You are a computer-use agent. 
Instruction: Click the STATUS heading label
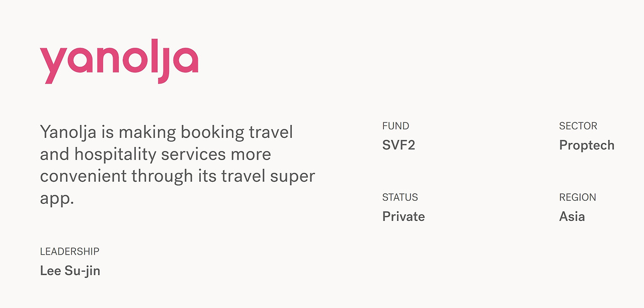tap(400, 197)
